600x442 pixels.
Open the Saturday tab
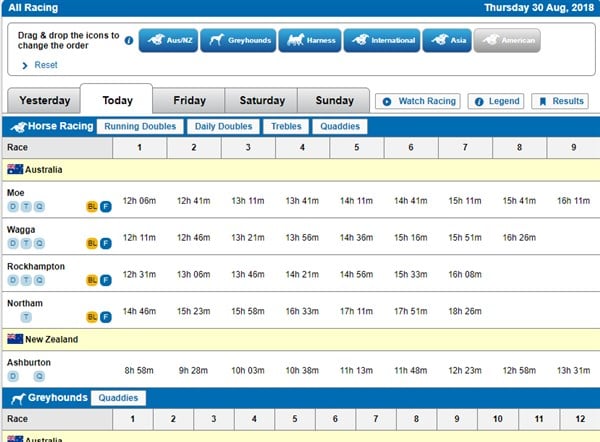(262, 101)
